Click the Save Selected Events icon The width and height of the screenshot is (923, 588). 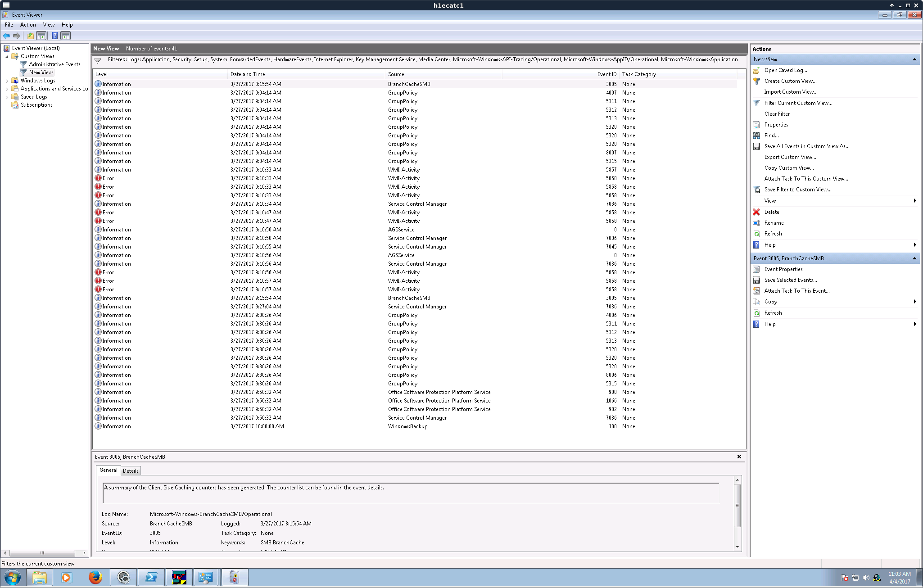point(756,280)
